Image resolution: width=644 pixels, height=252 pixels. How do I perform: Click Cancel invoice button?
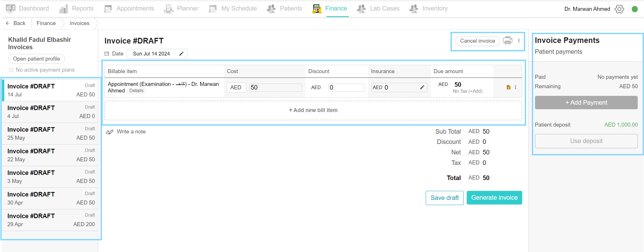click(x=478, y=41)
